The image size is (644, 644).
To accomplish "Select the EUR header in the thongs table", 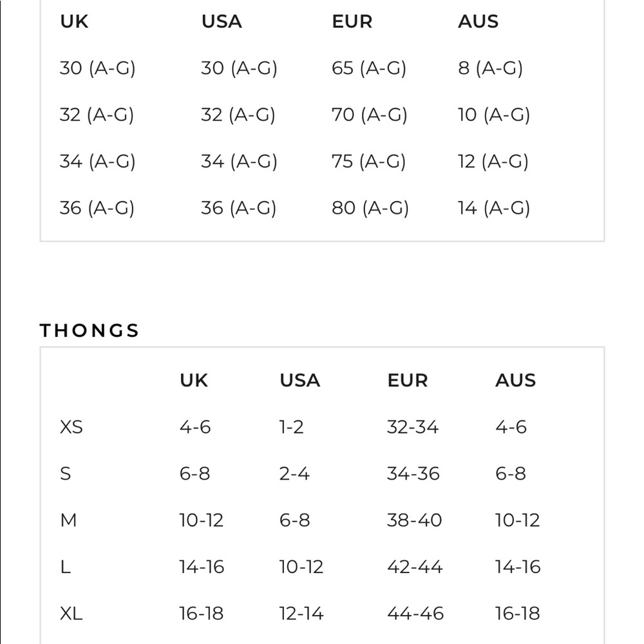I will pos(408,381).
